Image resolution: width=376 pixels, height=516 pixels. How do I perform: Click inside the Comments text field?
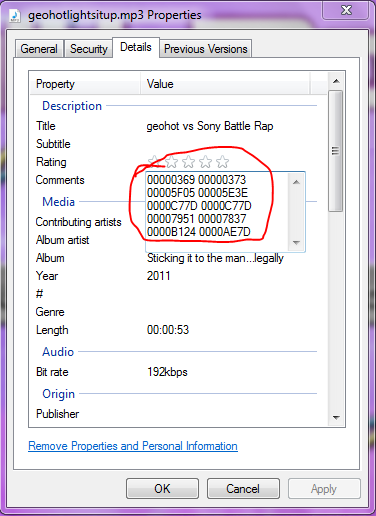[x=217, y=212]
